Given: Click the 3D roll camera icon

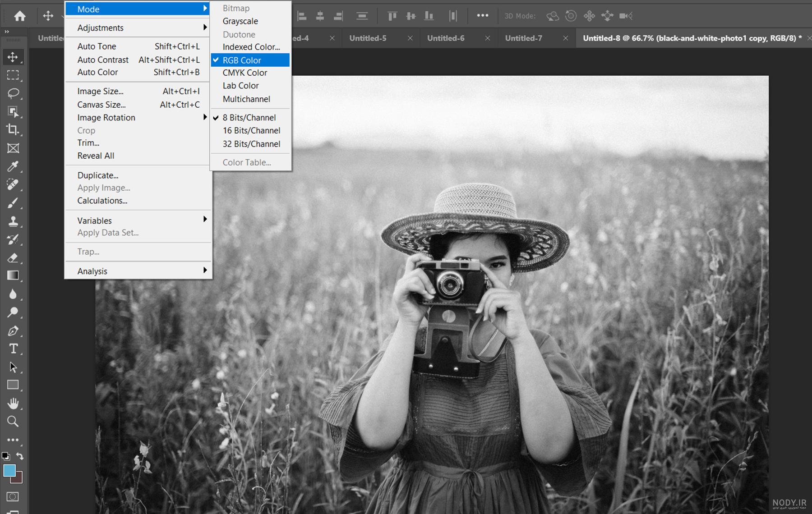Looking at the screenshot, I should point(571,16).
